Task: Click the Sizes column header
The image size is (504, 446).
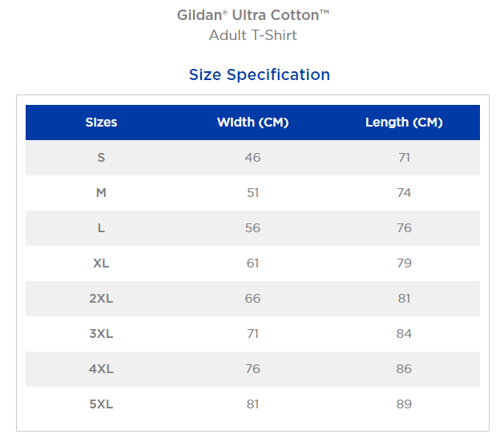Action: 101,123
